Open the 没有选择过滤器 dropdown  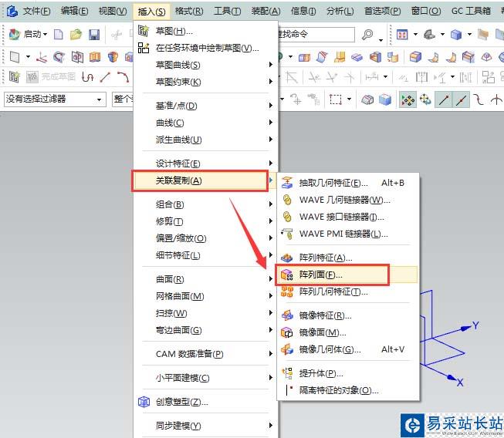(x=55, y=99)
